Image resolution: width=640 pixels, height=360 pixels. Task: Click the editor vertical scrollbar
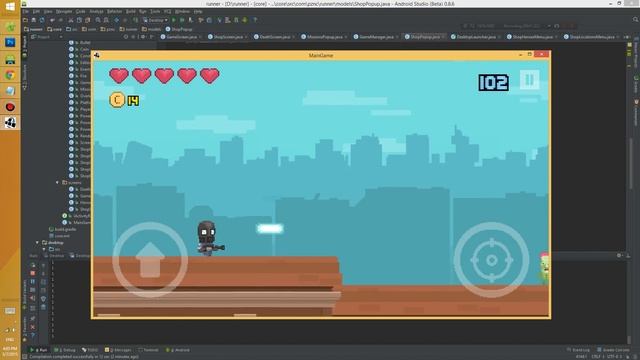(631, 163)
